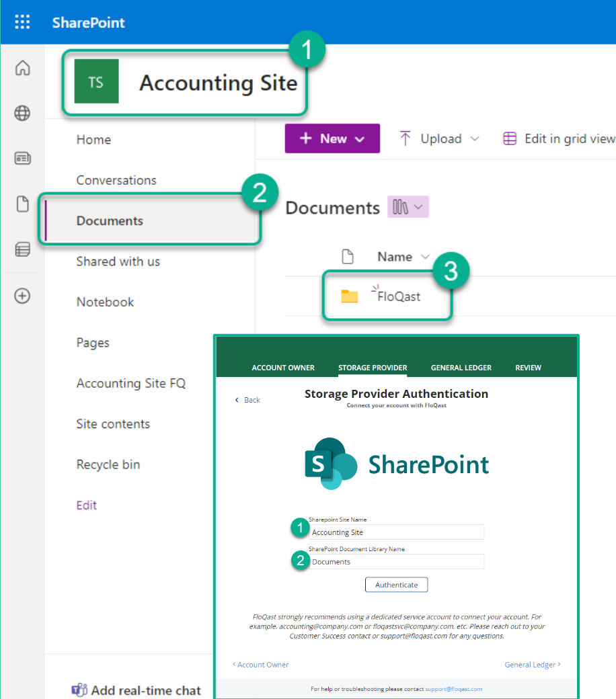Screen dimensions: 616x699
Task: Open Site contents in navigation
Action: [x=113, y=423]
